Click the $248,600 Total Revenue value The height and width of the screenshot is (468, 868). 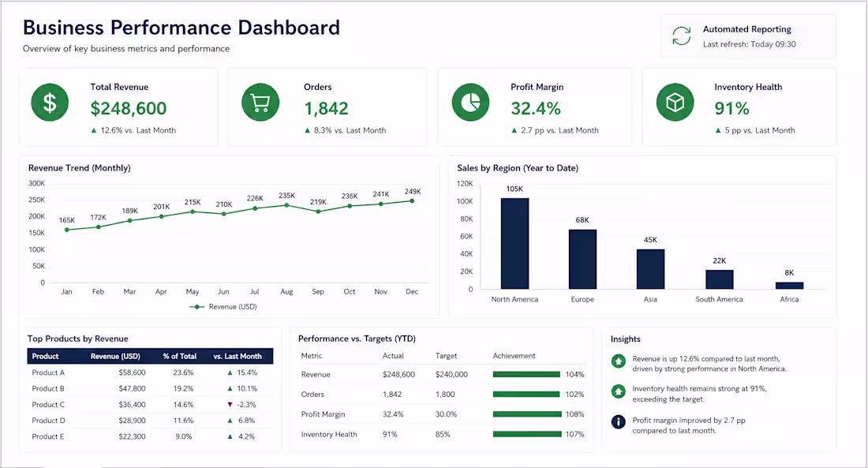pos(129,109)
